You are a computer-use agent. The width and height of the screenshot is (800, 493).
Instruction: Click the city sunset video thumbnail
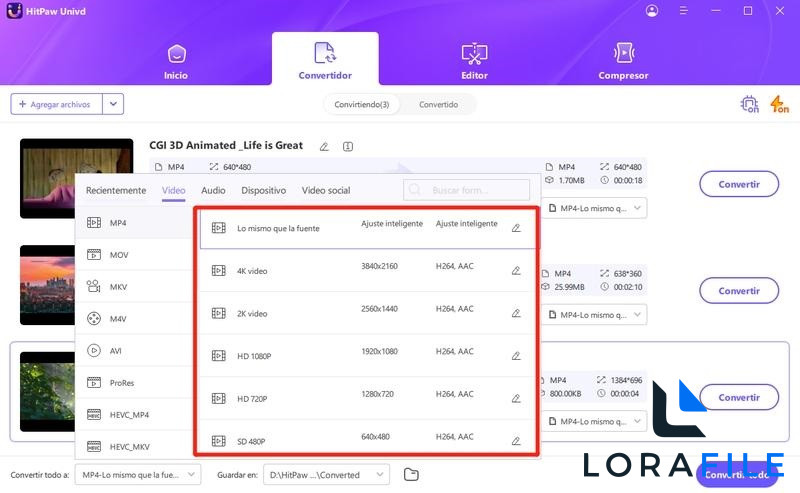click(x=47, y=285)
